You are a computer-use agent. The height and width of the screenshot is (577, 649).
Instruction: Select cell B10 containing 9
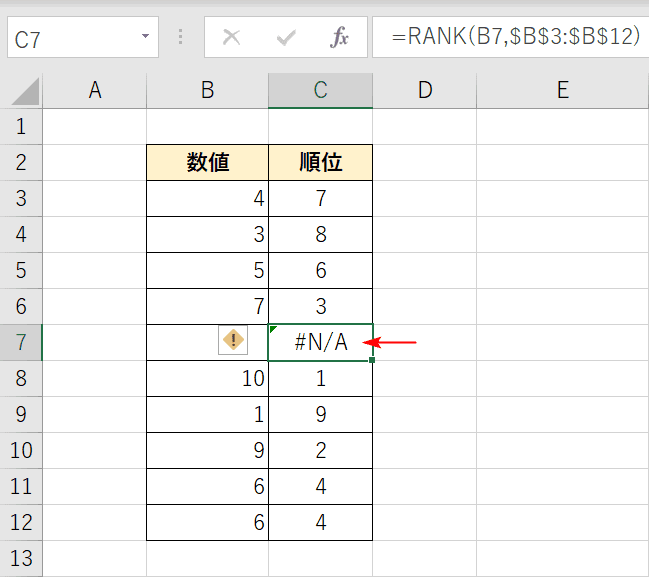click(207, 450)
